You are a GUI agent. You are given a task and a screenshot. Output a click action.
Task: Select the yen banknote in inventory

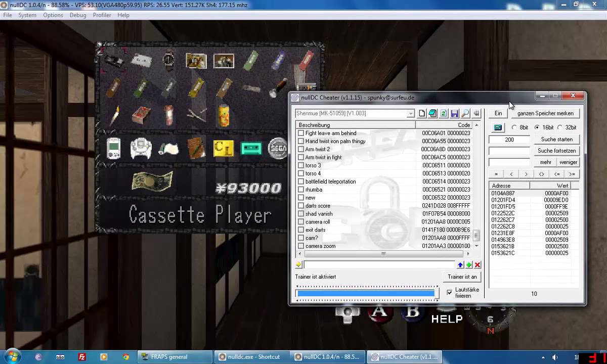point(152,180)
